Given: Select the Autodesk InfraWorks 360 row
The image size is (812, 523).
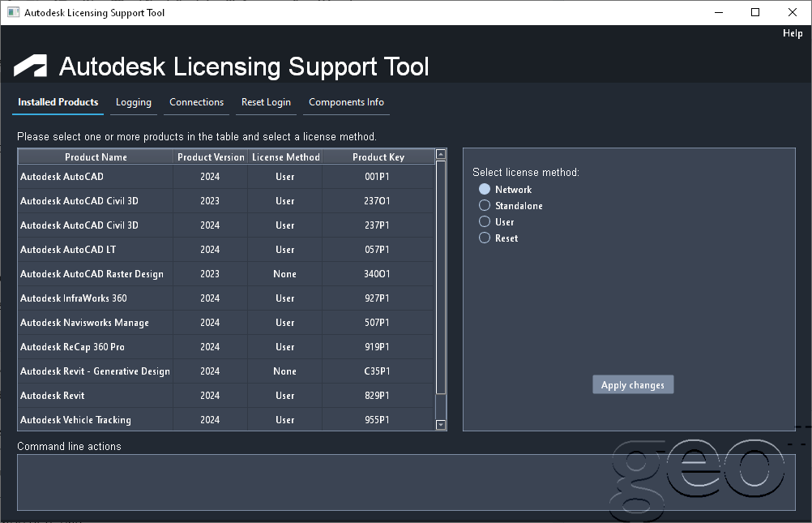Looking at the screenshot, I should tap(226, 298).
